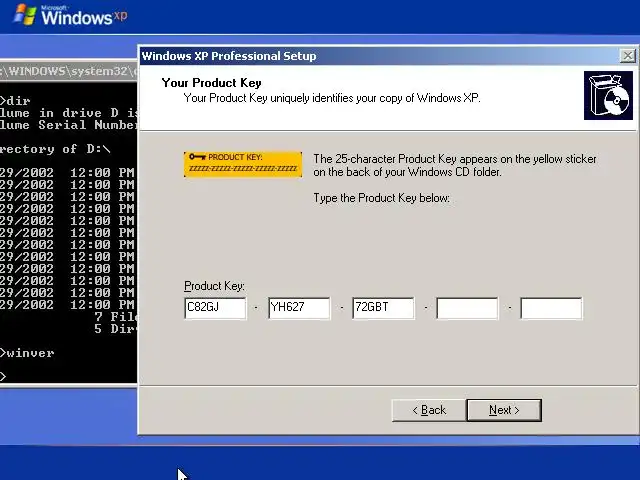Click the 'Product Key:' label

pyautogui.click(x=214, y=286)
